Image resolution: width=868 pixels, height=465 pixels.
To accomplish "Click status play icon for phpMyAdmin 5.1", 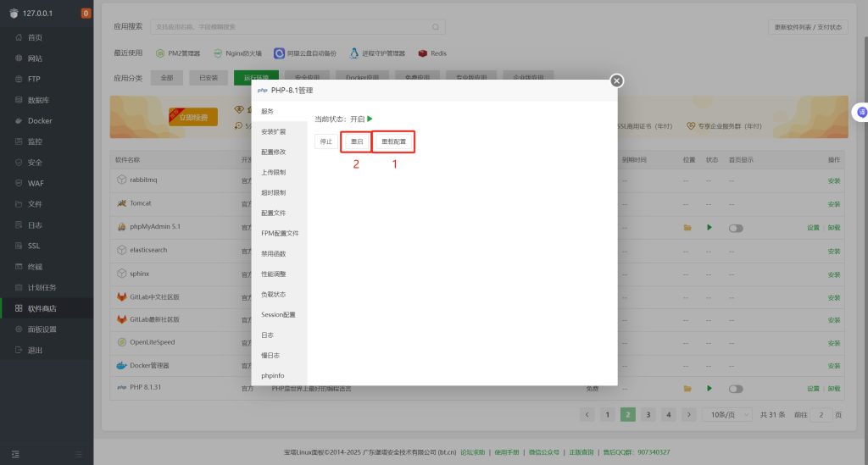I will click(x=709, y=227).
